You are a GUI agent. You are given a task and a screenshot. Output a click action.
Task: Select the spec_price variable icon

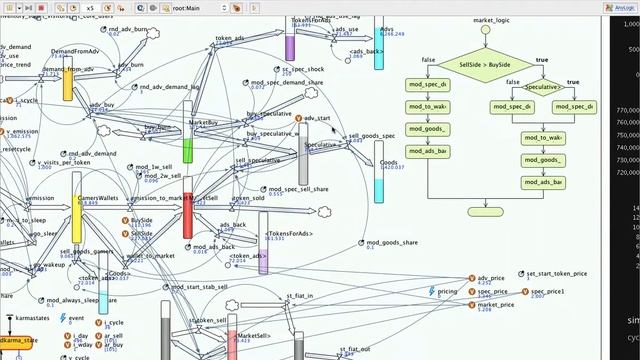click(472, 291)
